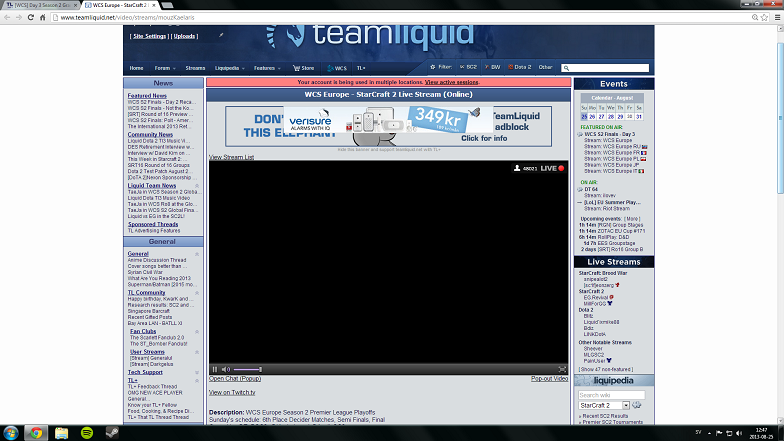Pause the live stream video

215,370
